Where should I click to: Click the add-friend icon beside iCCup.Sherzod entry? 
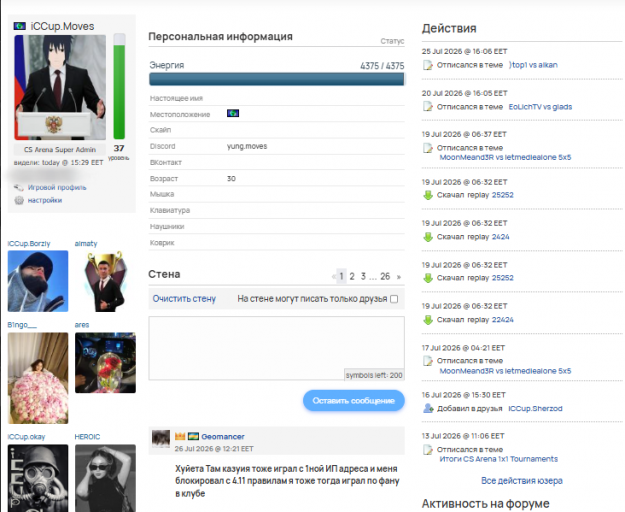click(x=428, y=408)
